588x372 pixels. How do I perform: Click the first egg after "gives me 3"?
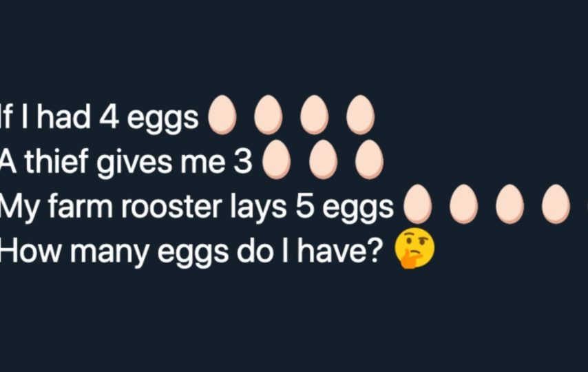point(277,159)
